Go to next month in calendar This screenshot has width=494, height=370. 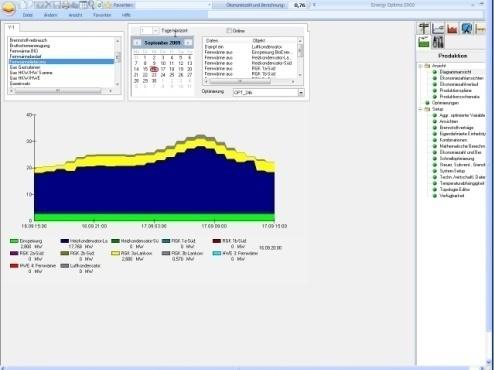[x=188, y=43]
